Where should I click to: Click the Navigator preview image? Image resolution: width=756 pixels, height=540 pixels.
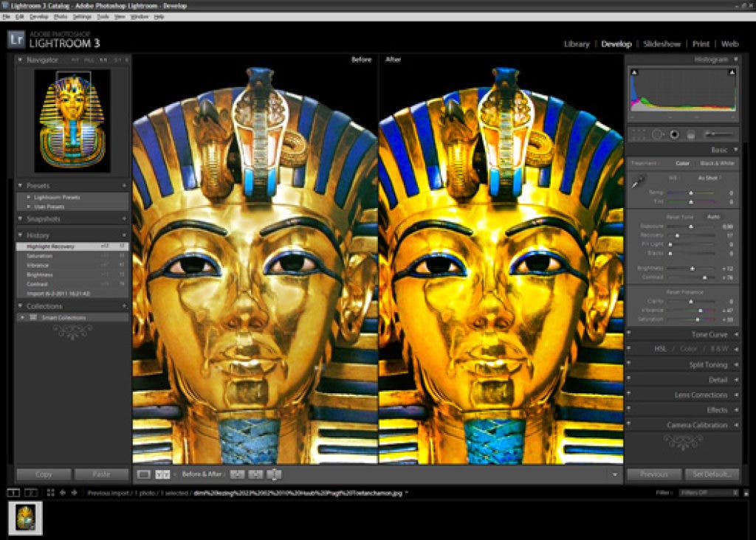(72, 120)
